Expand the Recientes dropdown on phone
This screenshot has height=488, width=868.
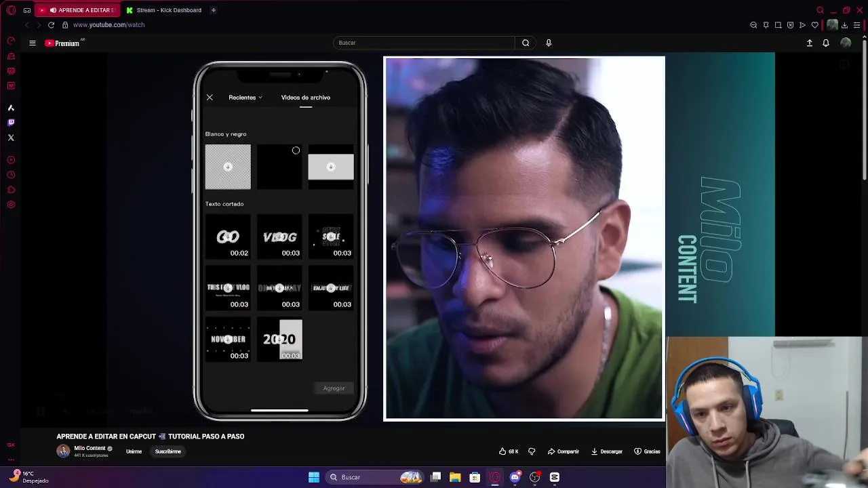[x=245, y=98]
